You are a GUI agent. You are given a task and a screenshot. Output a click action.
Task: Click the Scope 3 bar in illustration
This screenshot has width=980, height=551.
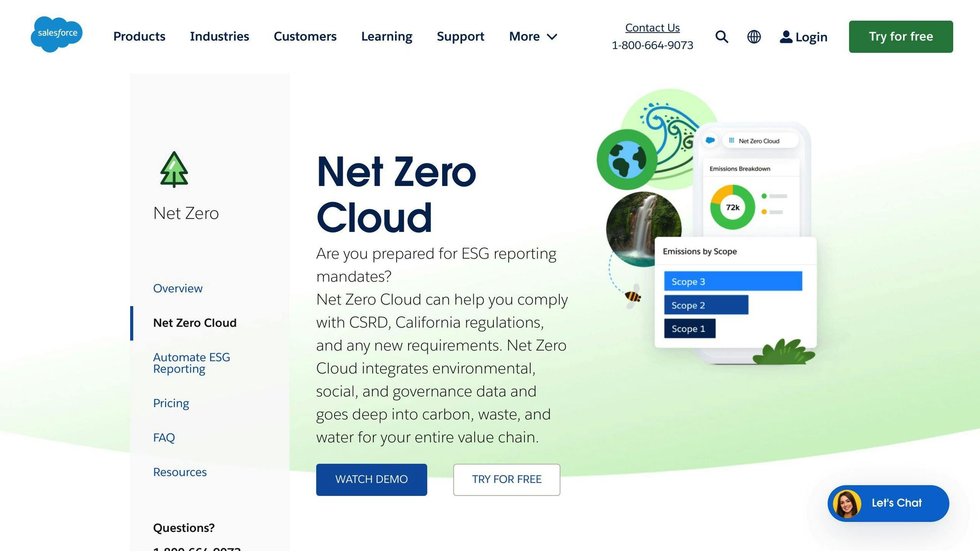pyautogui.click(x=733, y=281)
